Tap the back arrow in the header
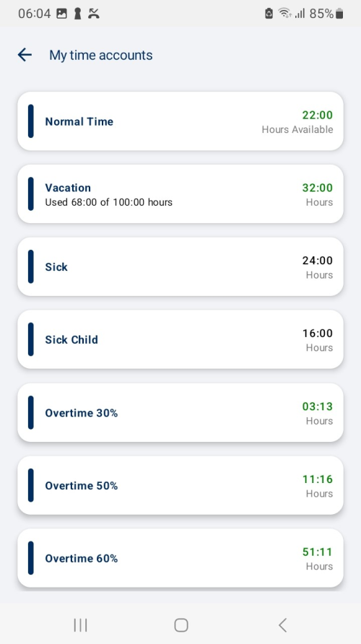The height and width of the screenshot is (644, 361). (x=25, y=55)
